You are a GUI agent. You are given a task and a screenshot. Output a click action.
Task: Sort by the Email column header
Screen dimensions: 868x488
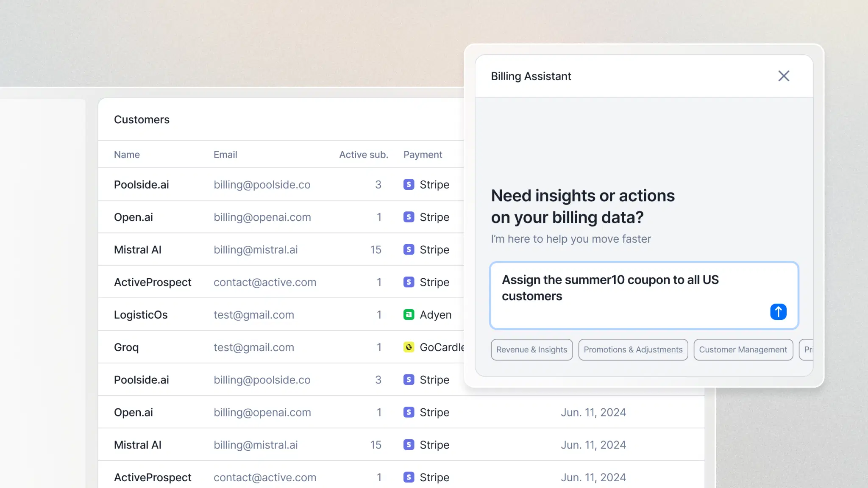pyautogui.click(x=225, y=154)
